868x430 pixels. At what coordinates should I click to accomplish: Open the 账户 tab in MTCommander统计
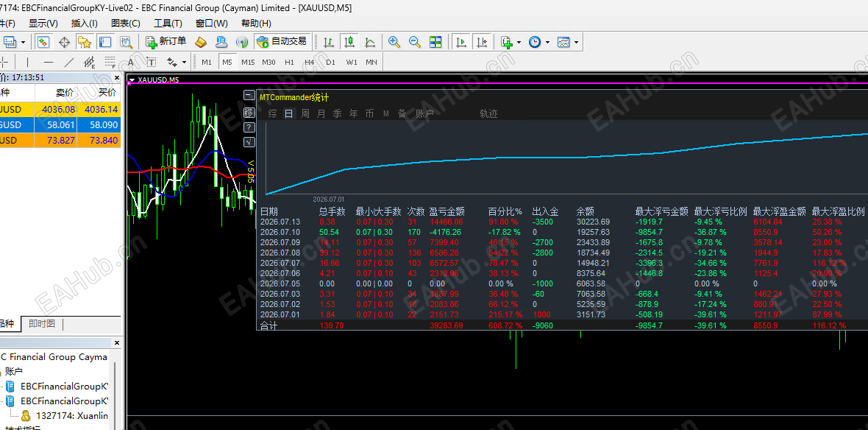424,113
